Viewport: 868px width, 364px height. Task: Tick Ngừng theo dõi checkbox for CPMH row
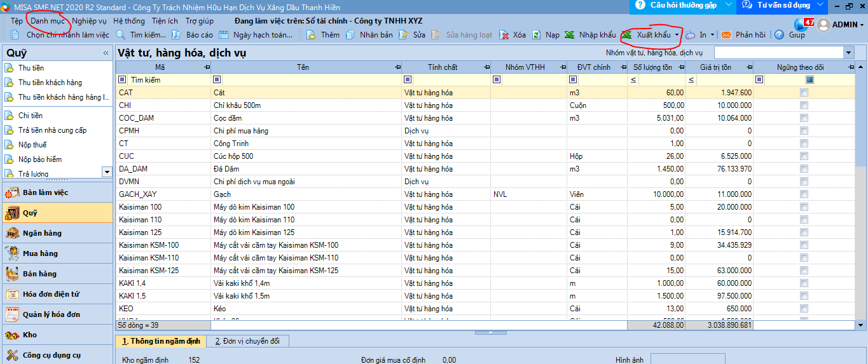click(804, 131)
